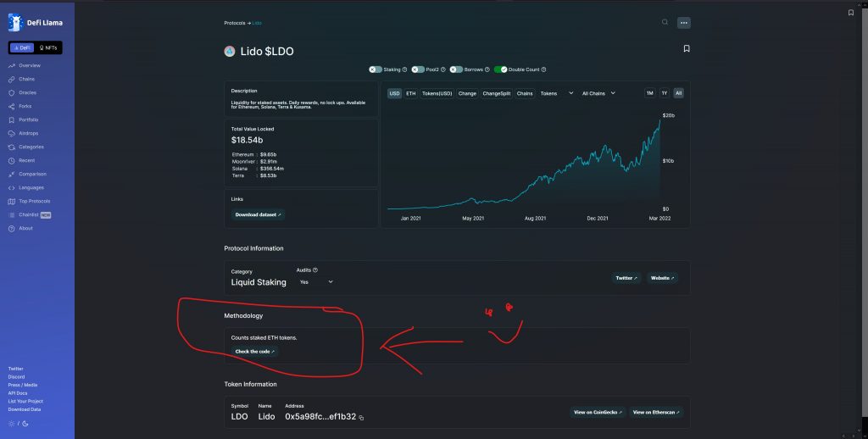
Task: Show ChangeSplit chart
Action: pos(497,93)
